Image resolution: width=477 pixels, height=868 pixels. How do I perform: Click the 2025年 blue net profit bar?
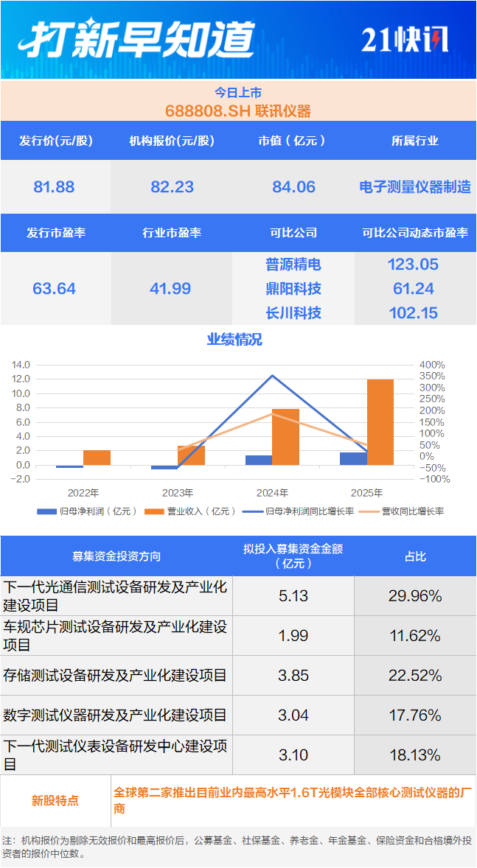click(x=353, y=458)
